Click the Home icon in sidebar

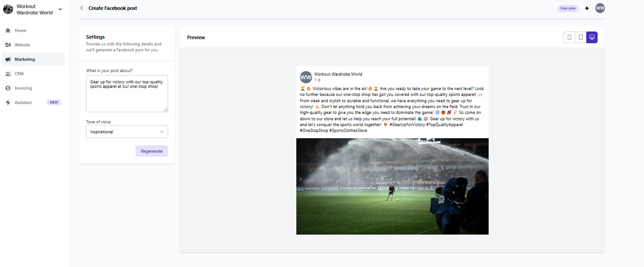tap(8, 31)
